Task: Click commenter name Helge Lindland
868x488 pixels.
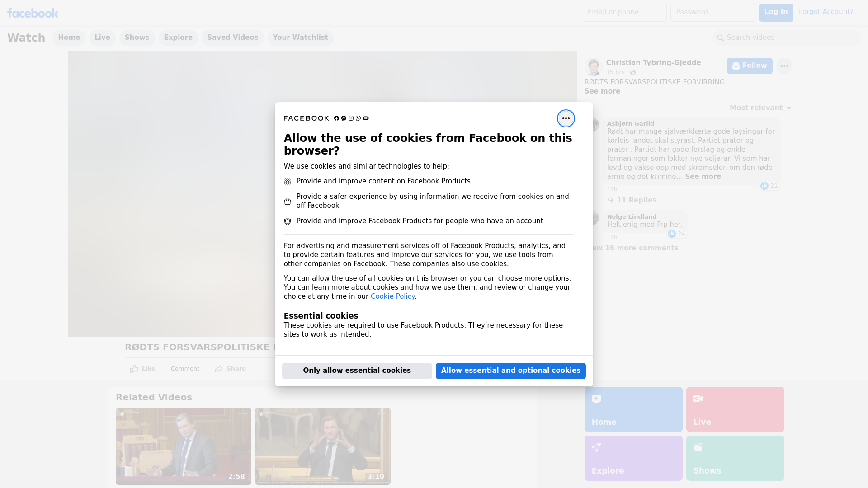Action: [x=632, y=217]
